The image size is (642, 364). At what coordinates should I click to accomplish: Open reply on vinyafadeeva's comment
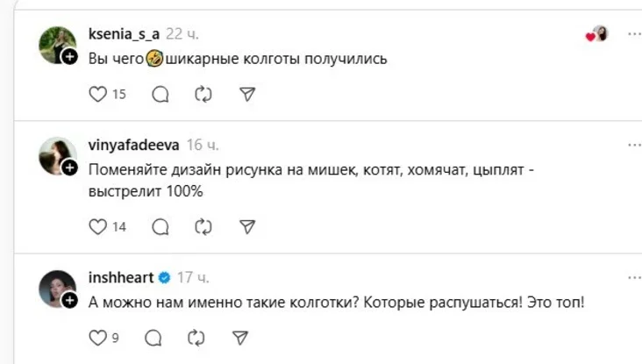click(160, 226)
